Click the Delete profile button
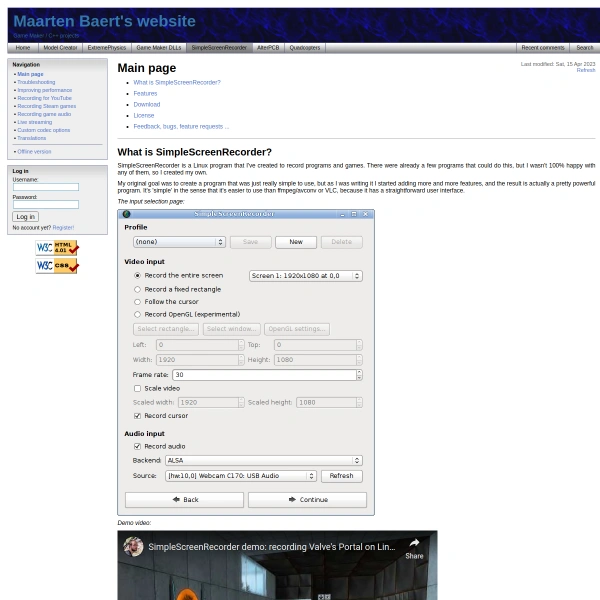 coord(342,242)
